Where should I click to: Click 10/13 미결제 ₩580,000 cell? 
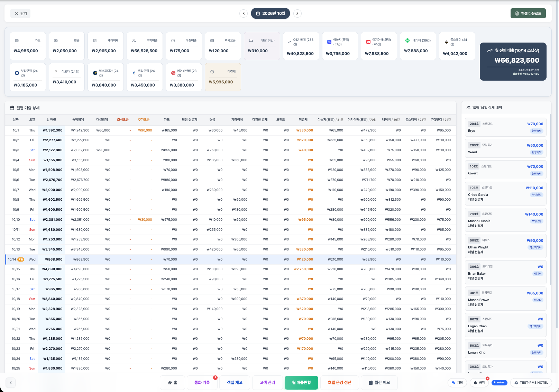[x=304, y=249]
